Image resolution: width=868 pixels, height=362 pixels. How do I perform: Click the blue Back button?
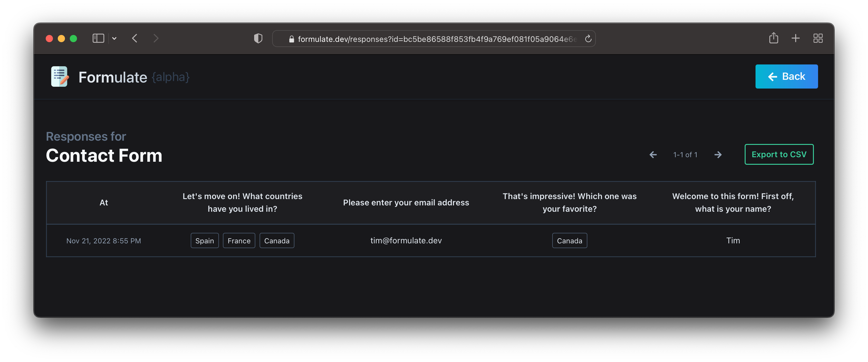(786, 76)
